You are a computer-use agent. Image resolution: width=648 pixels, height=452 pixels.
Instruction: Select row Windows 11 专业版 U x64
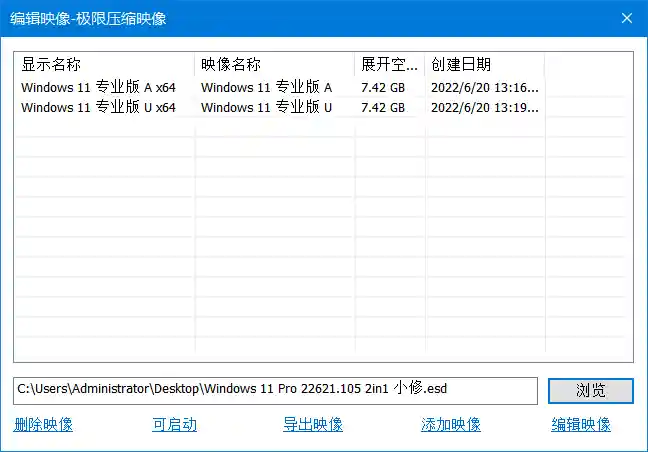pyautogui.click(x=98, y=107)
